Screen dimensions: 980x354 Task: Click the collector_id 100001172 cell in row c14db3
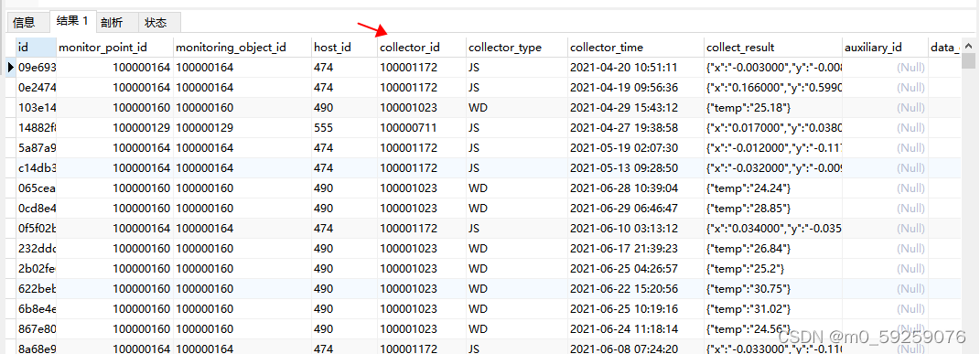(422, 168)
